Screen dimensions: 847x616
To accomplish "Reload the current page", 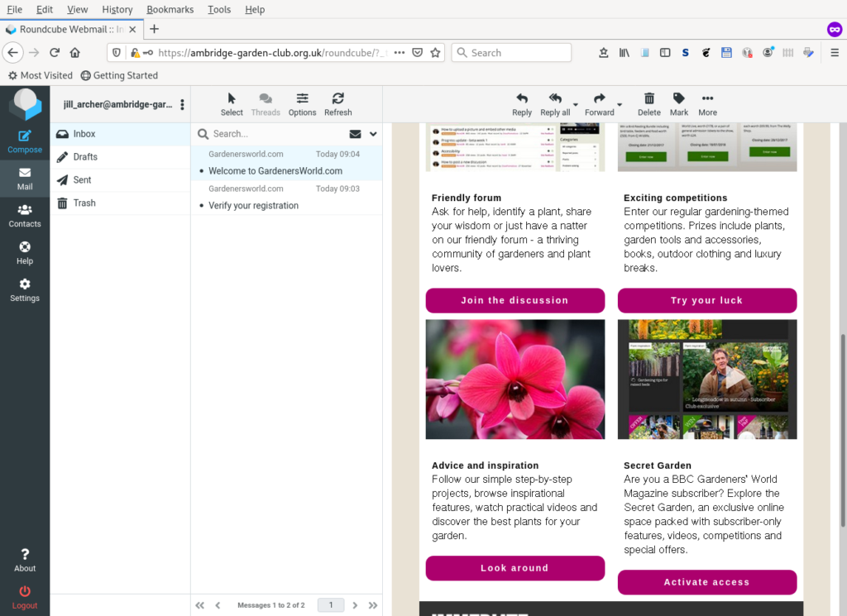I will [54, 52].
